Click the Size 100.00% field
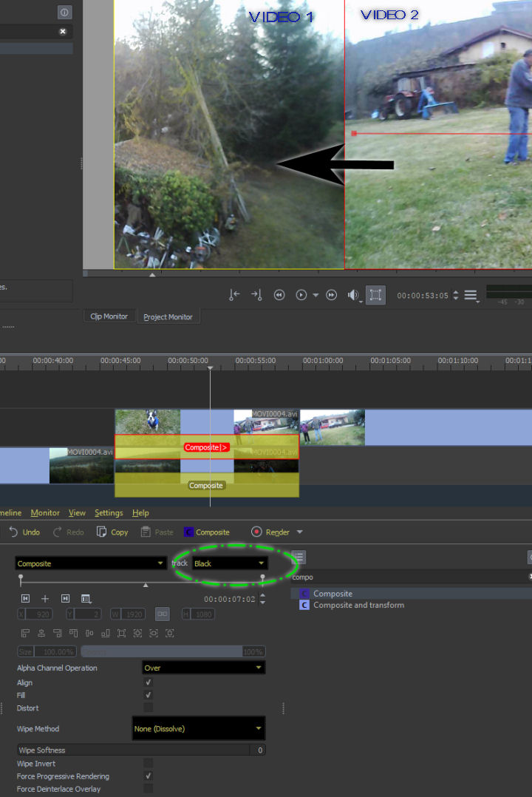 pyautogui.click(x=47, y=651)
